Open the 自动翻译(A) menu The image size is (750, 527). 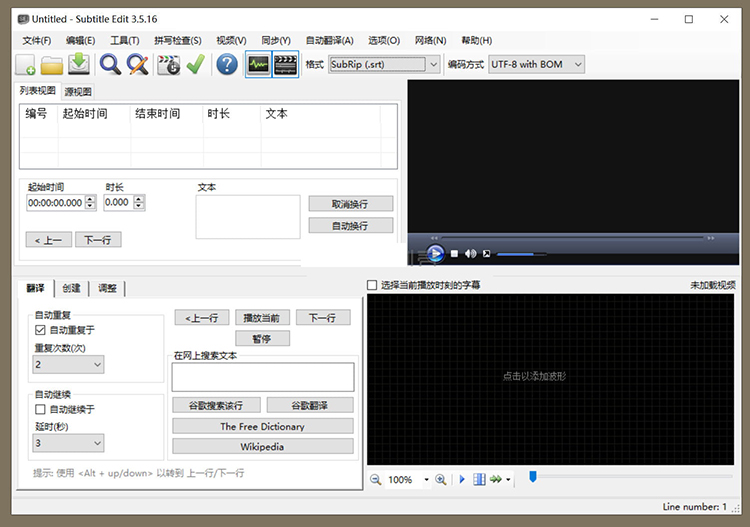click(330, 40)
